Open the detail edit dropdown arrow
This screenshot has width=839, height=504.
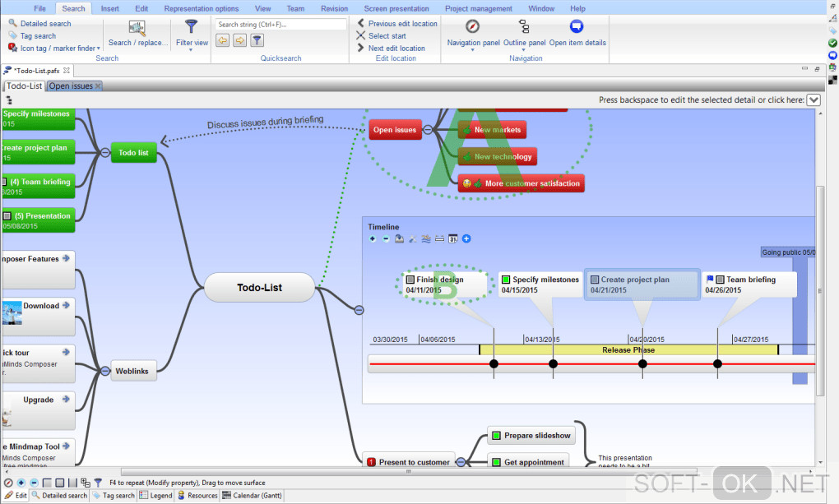point(814,100)
